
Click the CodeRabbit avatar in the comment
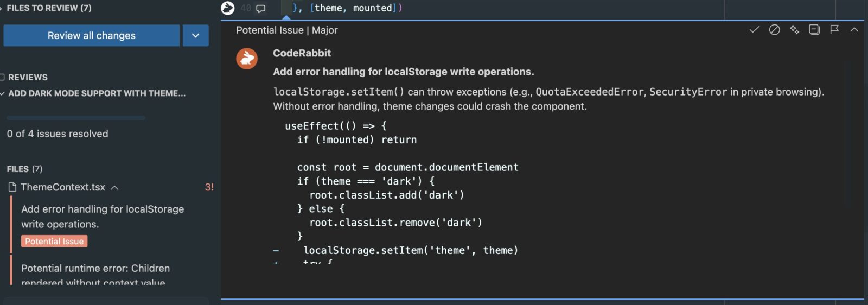[247, 58]
